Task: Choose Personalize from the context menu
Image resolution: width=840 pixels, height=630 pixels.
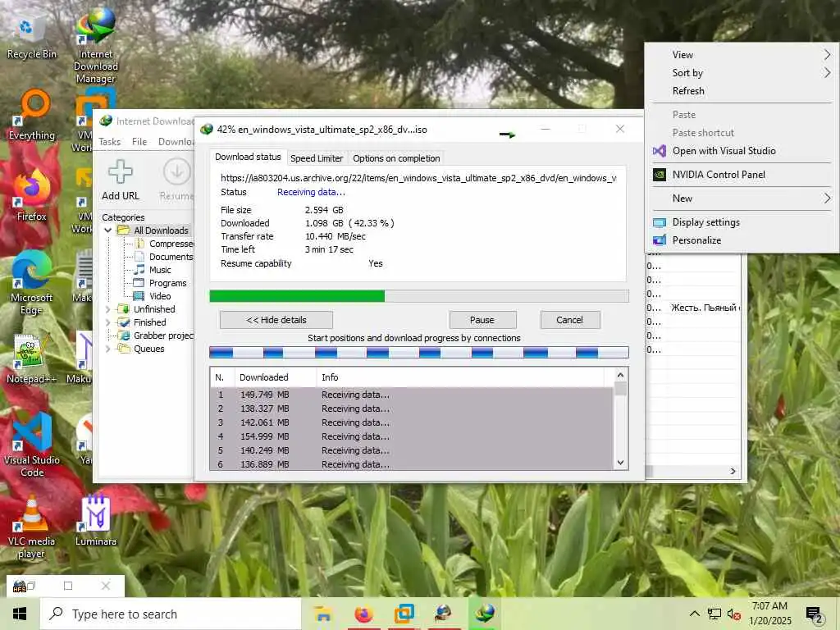Action: pos(741,240)
